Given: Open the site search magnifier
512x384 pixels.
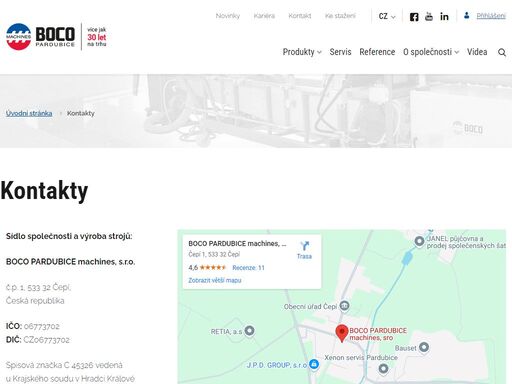Looking at the screenshot, I should [x=502, y=52].
